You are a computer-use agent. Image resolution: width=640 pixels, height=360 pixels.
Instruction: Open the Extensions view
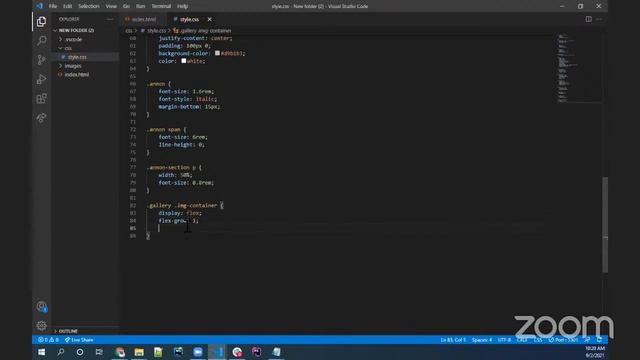pos(41,98)
